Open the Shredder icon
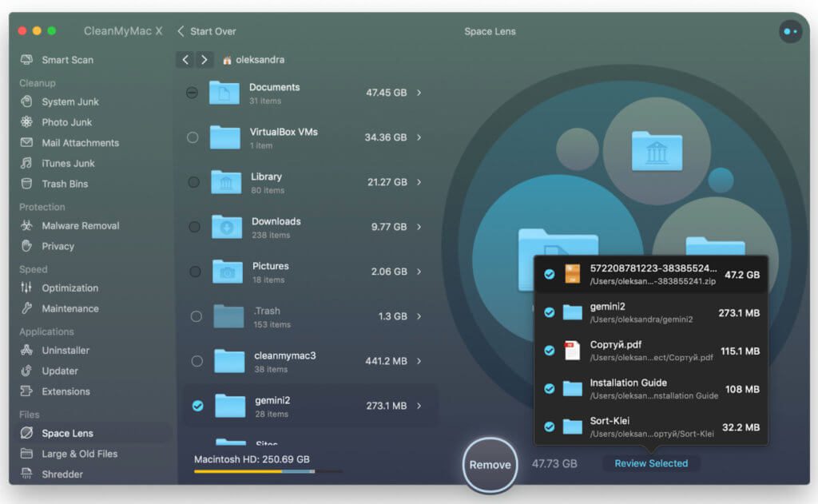 26,474
